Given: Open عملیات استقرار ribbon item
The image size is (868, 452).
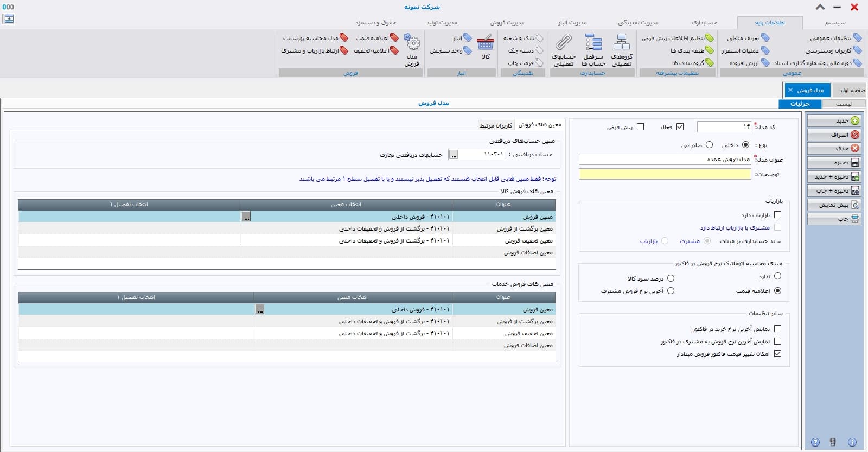Looking at the screenshot, I should coord(745,50).
